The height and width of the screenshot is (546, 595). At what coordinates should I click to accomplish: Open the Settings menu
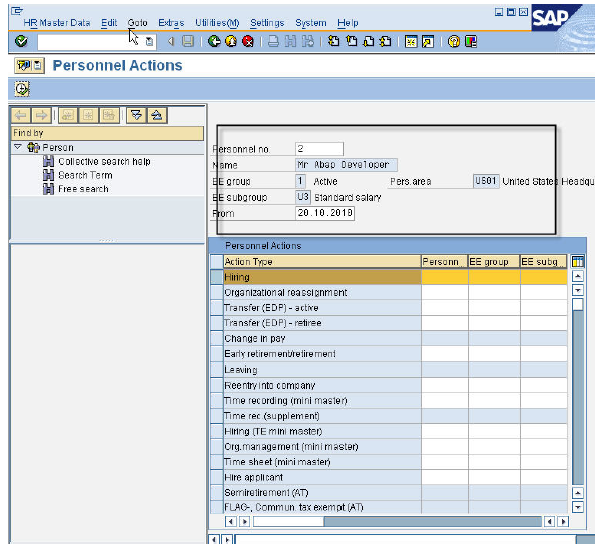[x=267, y=23]
